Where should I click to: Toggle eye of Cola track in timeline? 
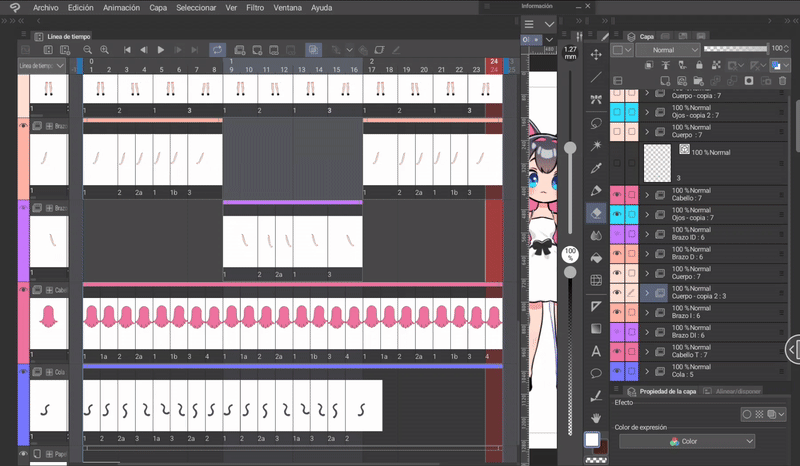[23, 372]
